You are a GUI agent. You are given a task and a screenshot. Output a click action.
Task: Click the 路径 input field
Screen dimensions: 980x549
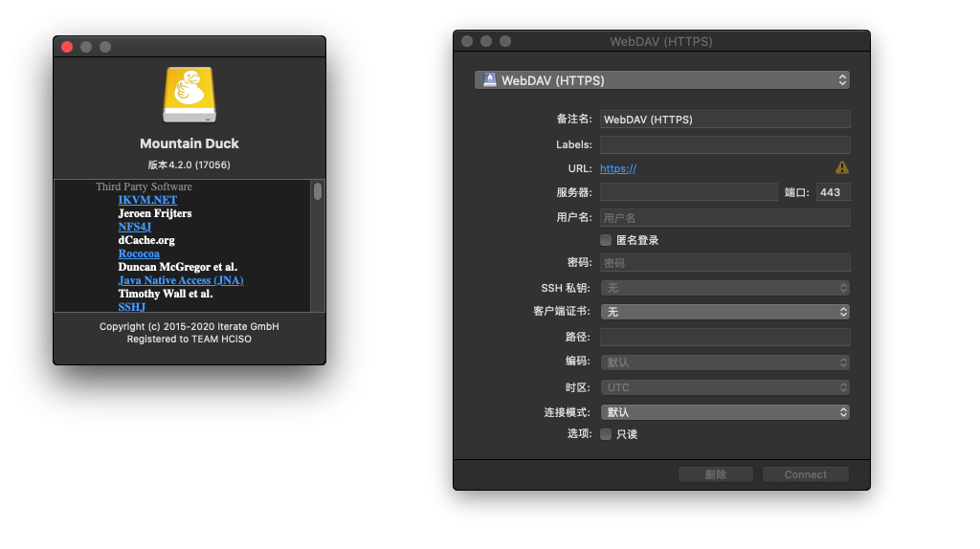[725, 338]
